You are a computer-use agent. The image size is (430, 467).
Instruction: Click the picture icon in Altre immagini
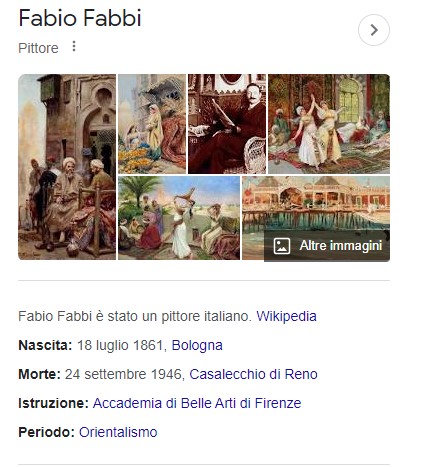(282, 246)
